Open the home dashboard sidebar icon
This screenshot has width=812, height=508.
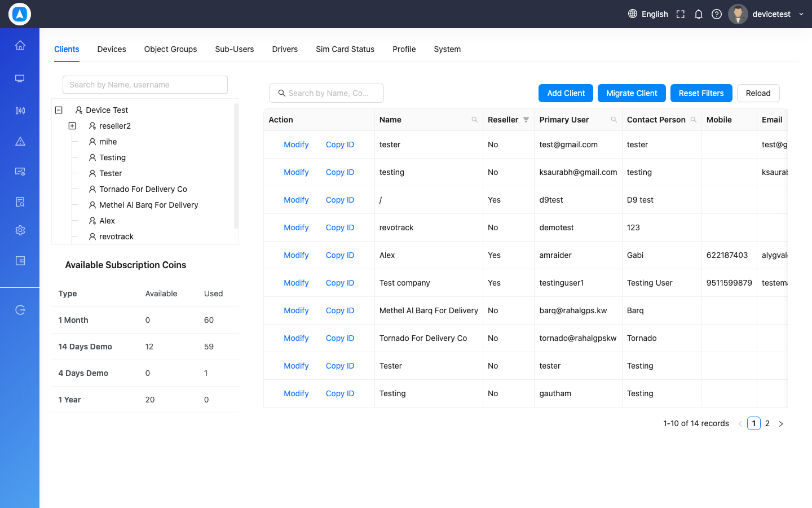(20, 45)
